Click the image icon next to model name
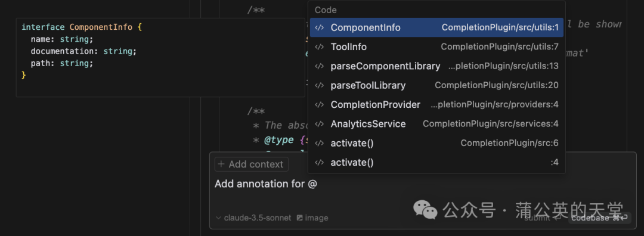This screenshot has width=644, height=236. tap(300, 218)
